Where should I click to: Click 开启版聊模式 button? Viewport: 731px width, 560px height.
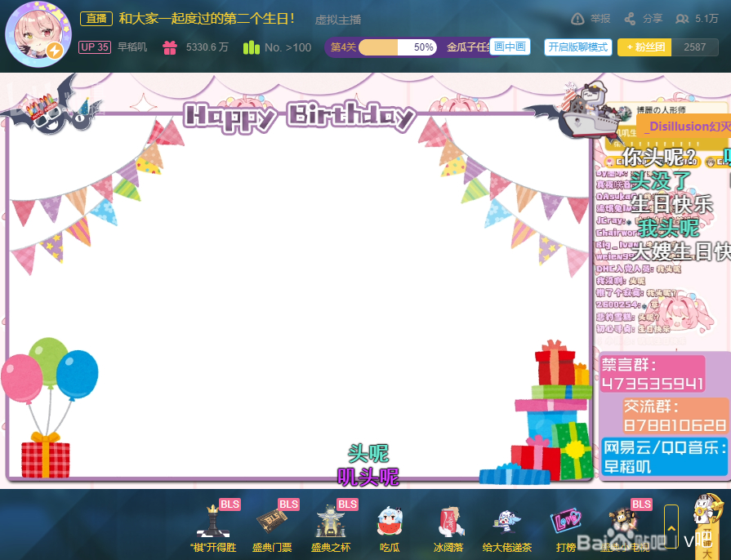coord(578,47)
